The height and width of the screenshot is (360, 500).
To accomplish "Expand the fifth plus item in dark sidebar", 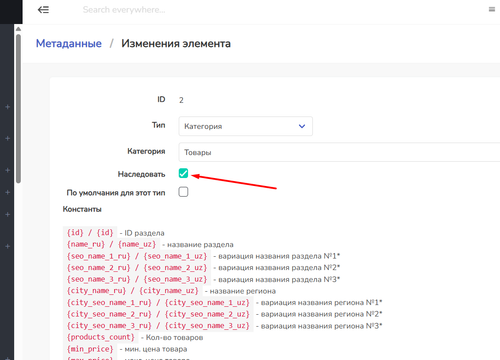I will [x=7, y=214].
